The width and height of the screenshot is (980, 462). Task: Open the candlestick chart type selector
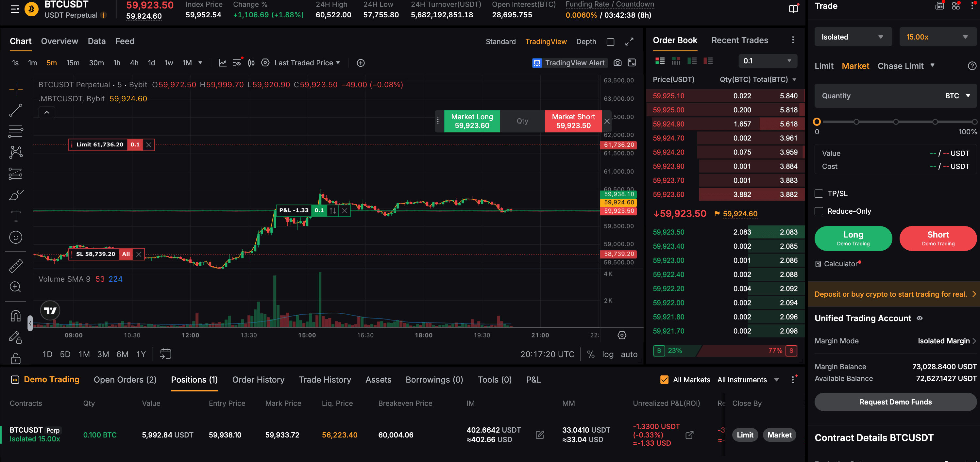point(251,63)
